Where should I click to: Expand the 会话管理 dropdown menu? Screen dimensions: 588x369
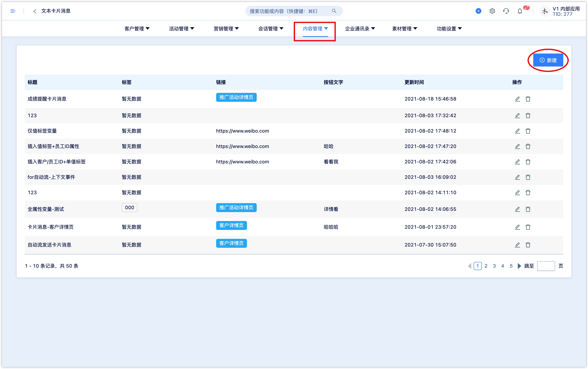click(x=271, y=29)
